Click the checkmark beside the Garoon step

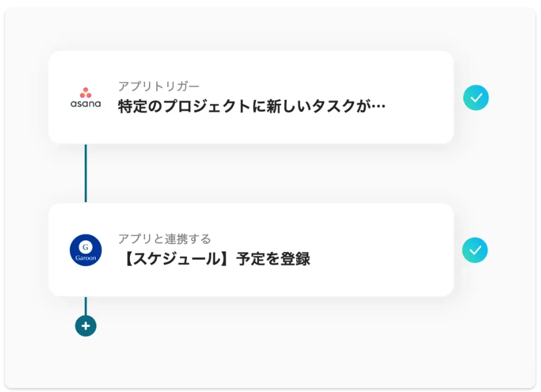coord(475,250)
